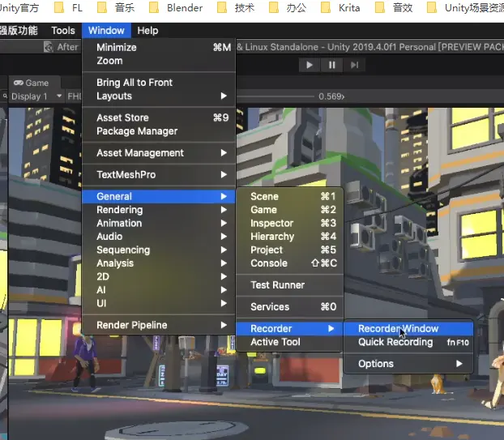504x440 pixels.
Task: Open the Console window
Action: point(289,263)
